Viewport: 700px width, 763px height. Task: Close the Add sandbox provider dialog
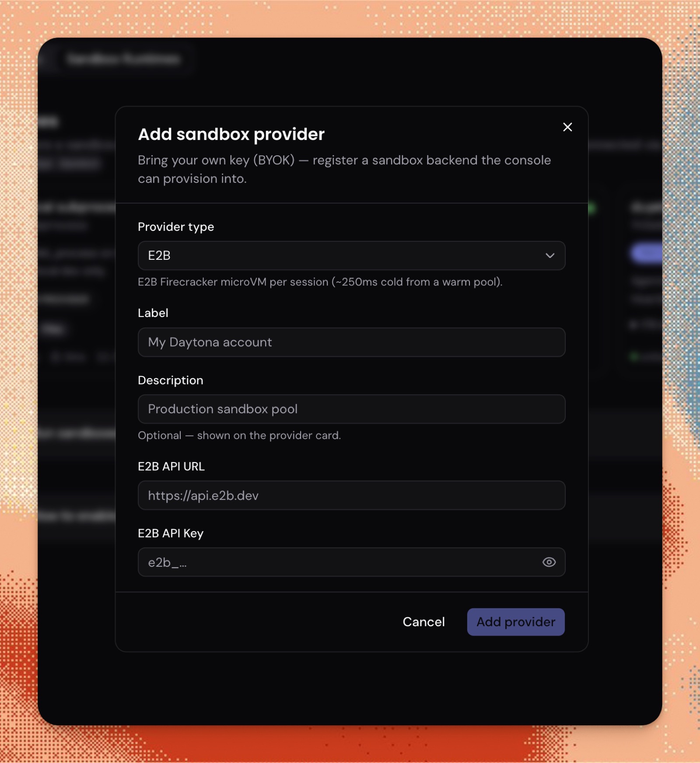point(567,127)
